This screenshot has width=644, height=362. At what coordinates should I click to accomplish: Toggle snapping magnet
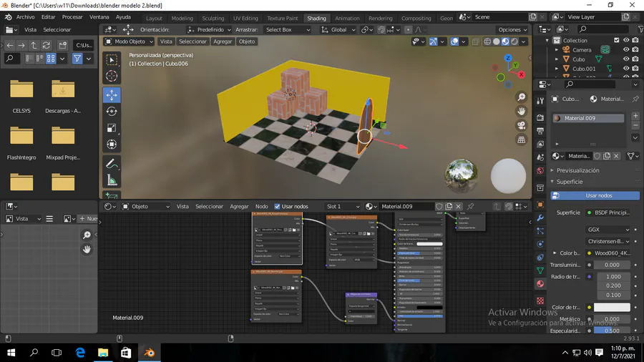[381, 29]
